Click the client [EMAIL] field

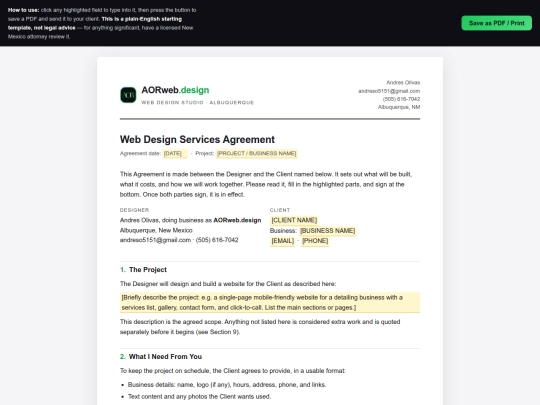tap(282, 241)
